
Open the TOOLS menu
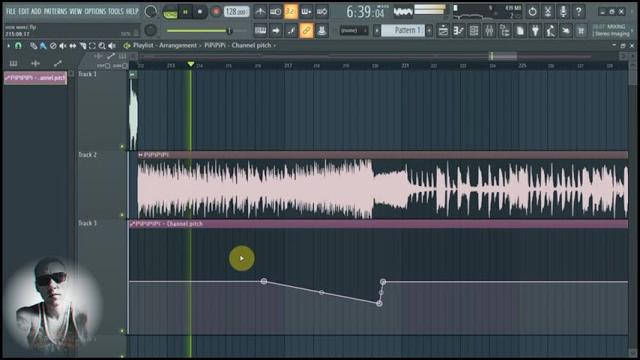(x=116, y=11)
